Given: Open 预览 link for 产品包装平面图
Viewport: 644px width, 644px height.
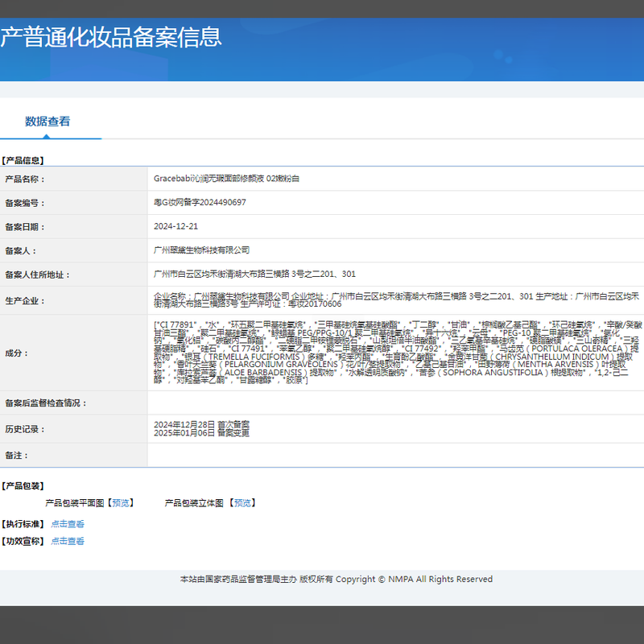Looking at the screenshot, I should coord(121,503).
